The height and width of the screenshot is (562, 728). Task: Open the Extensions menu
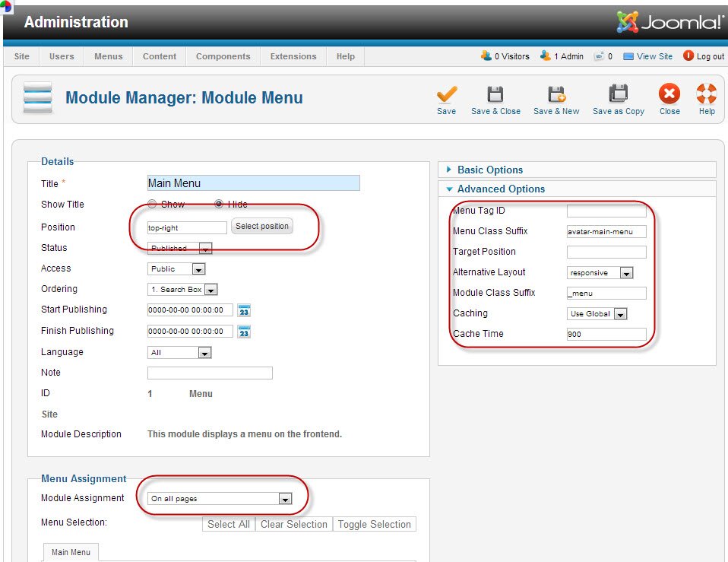(x=293, y=56)
